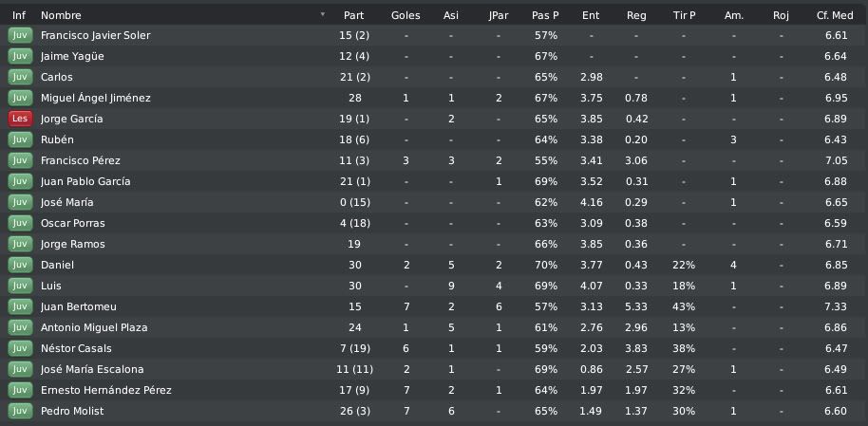This screenshot has height=426, width=868.
Task: Open the profile of Ernesto Hernández Pérez
Action: 106,390
